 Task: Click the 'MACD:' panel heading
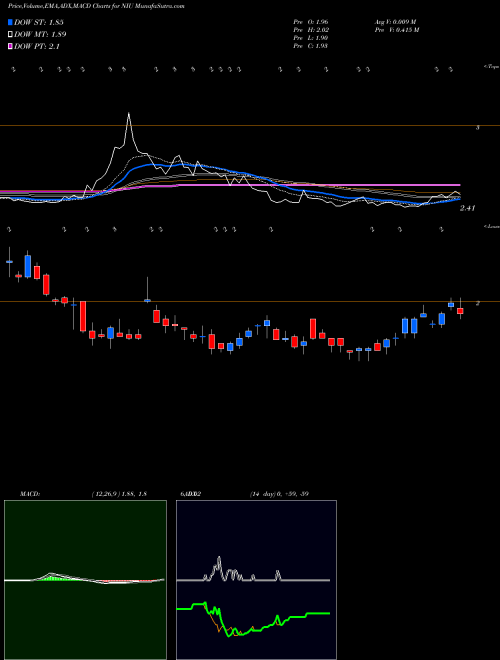[x=29, y=494]
